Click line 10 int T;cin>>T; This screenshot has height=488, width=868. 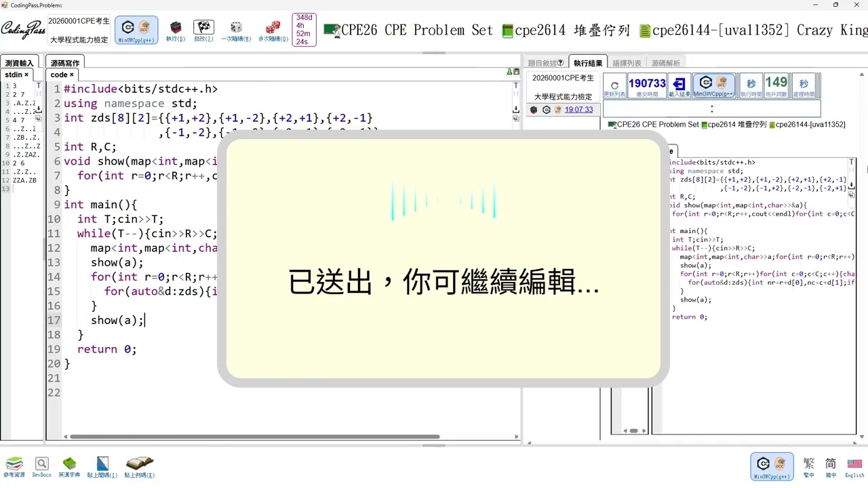[120, 219]
